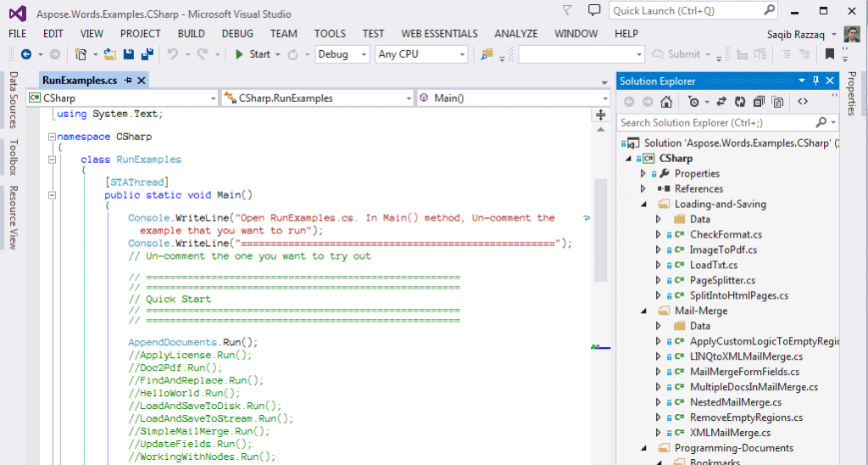Expand the CheckFormat.cs file node
This screenshot has height=465, width=868.
(658, 234)
